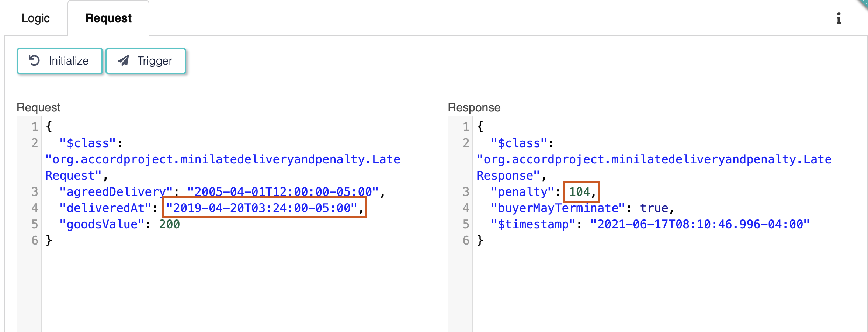Click the closing brace on Request line 6
This screenshot has height=332, width=868.
tap(49, 241)
